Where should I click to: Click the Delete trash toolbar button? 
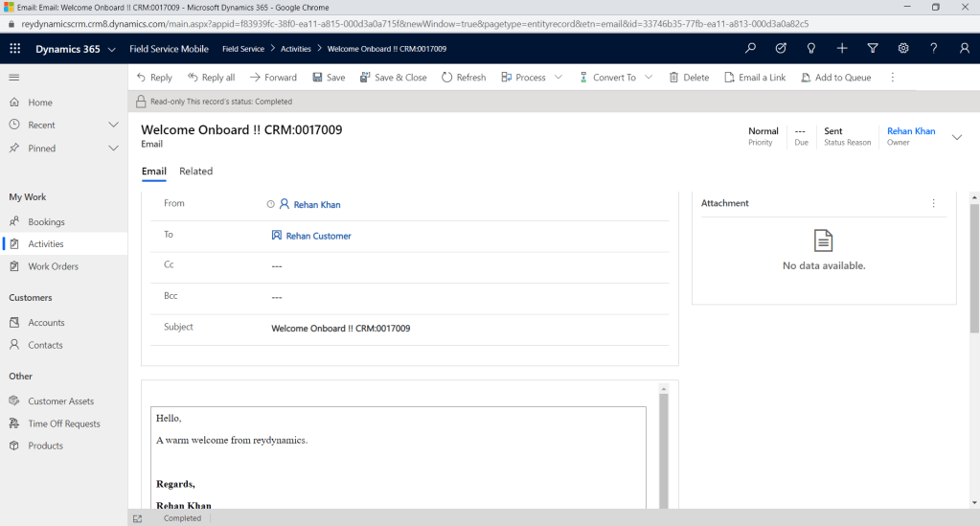[689, 78]
